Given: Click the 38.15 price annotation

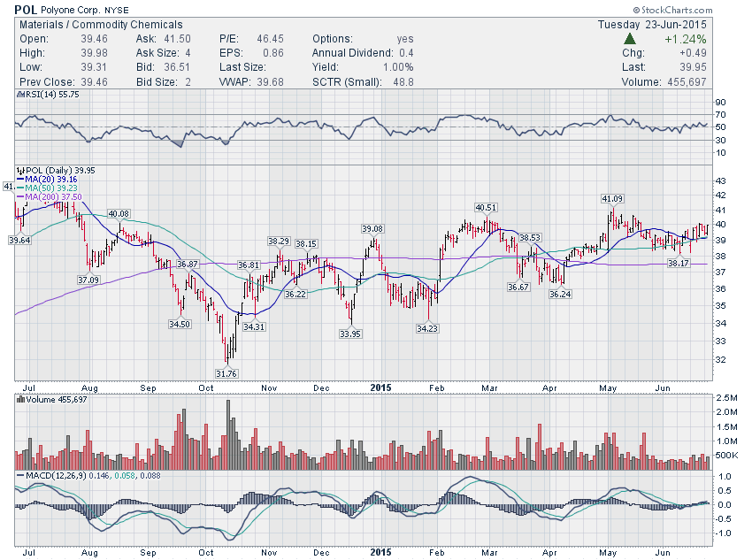Looking at the screenshot, I should 305,243.
